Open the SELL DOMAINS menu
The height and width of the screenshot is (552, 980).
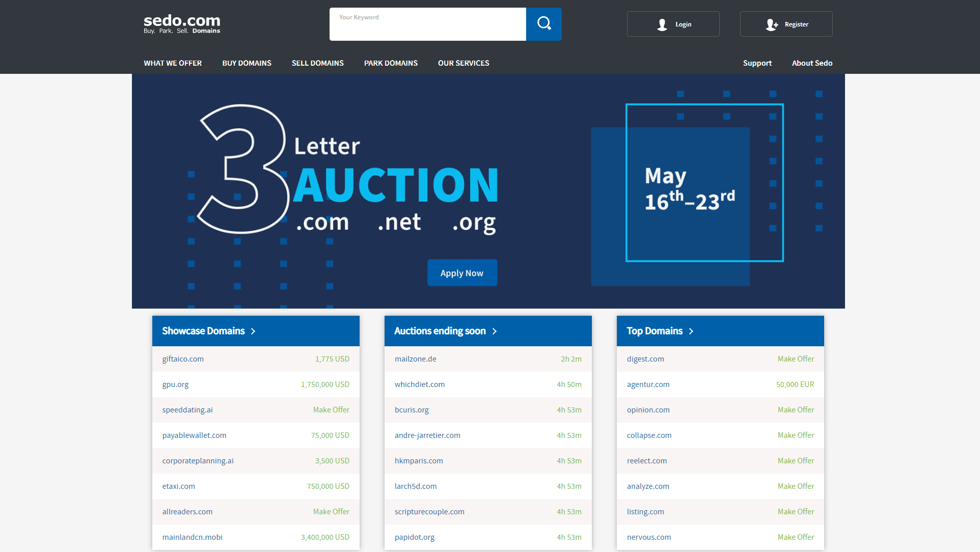click(317, 63)
